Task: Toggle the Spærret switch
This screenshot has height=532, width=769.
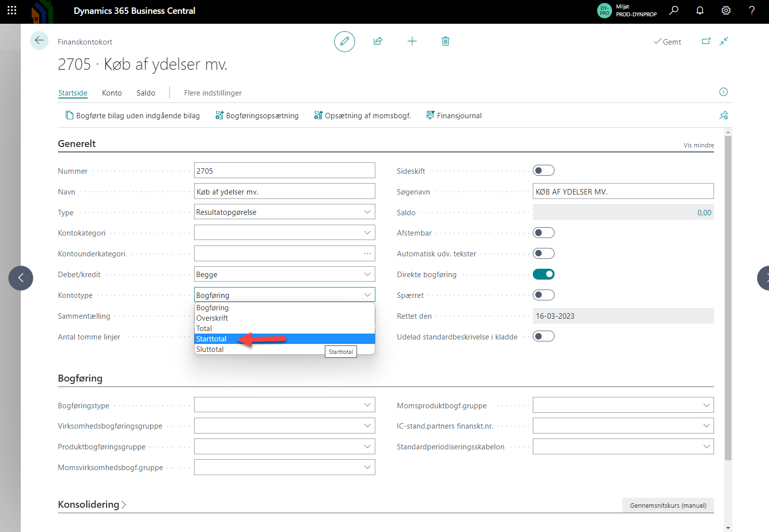Action: 543,295
